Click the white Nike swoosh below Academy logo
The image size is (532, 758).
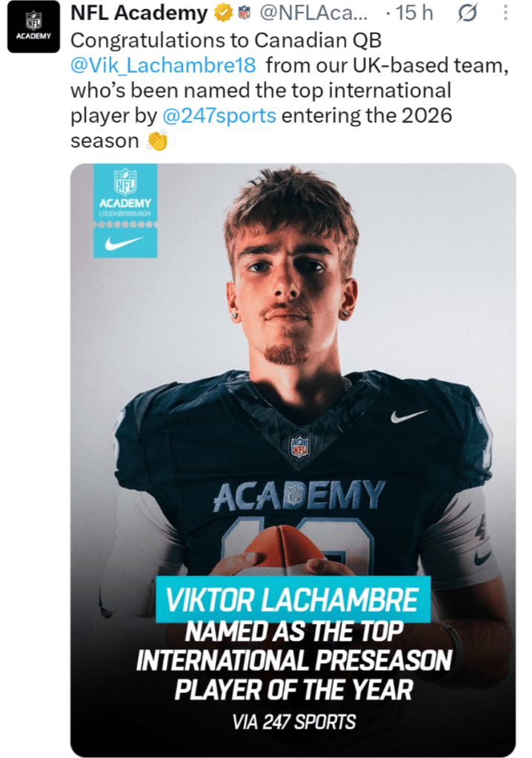[x=124, y=243]
